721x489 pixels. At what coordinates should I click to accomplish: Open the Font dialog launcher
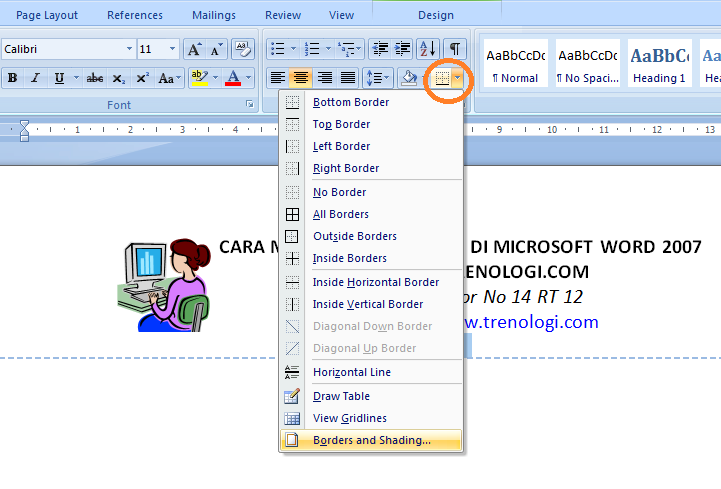[x=250, y=104]
